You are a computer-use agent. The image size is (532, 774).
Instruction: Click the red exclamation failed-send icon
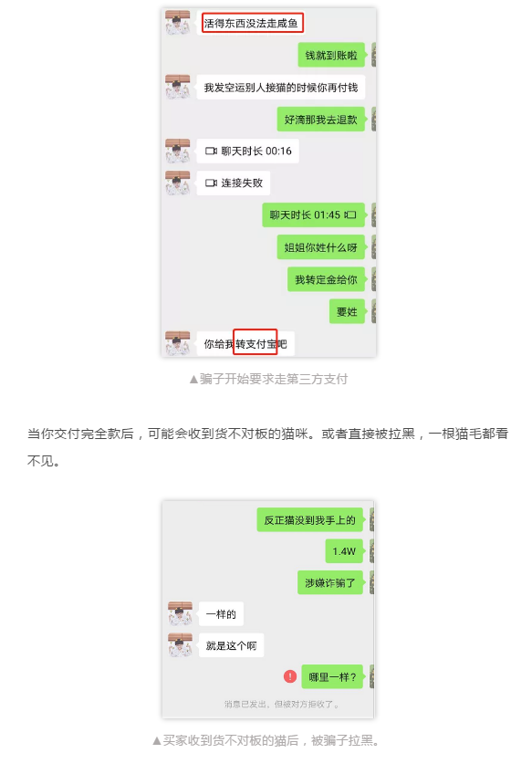289,676
